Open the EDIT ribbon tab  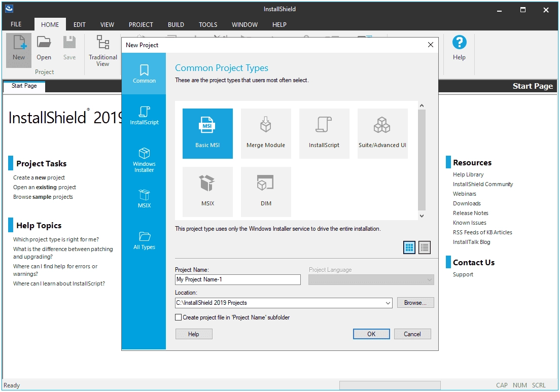79,24
